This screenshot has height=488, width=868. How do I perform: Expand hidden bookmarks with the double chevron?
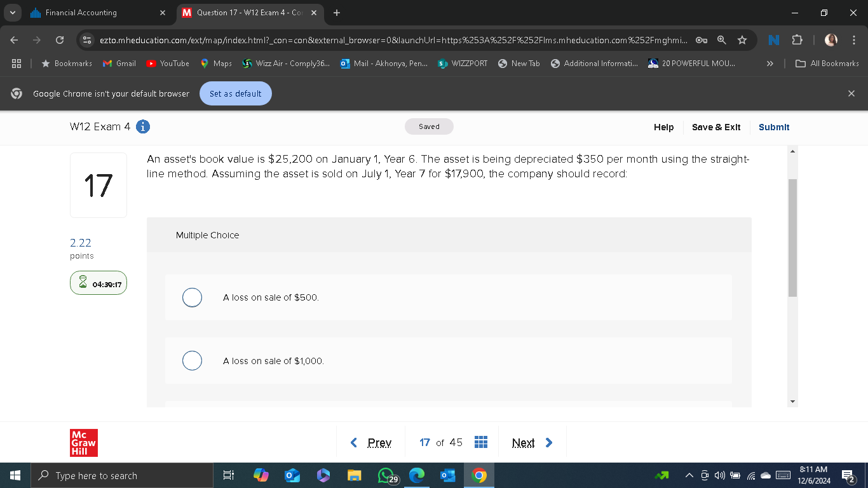tap(770, 64)
